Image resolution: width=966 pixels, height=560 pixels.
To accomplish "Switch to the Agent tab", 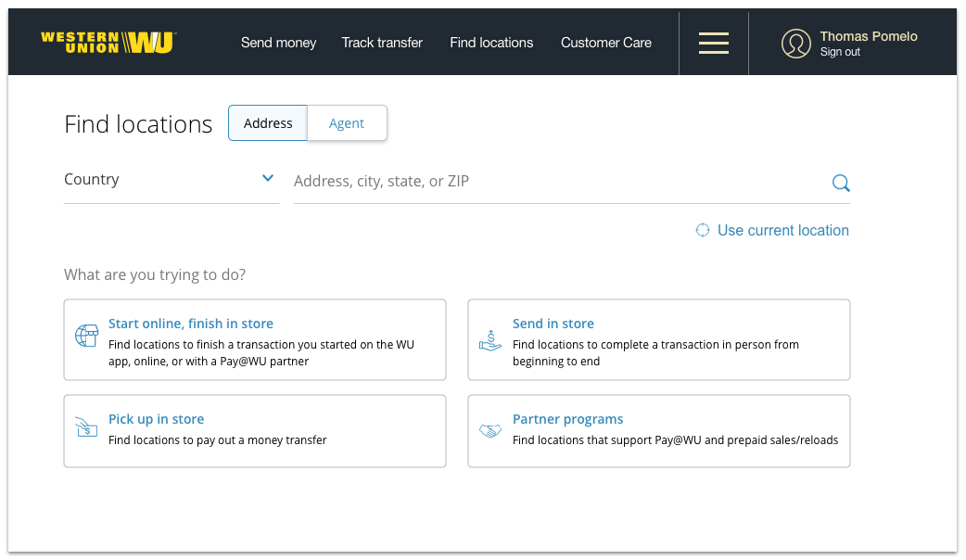I will 347,123.
